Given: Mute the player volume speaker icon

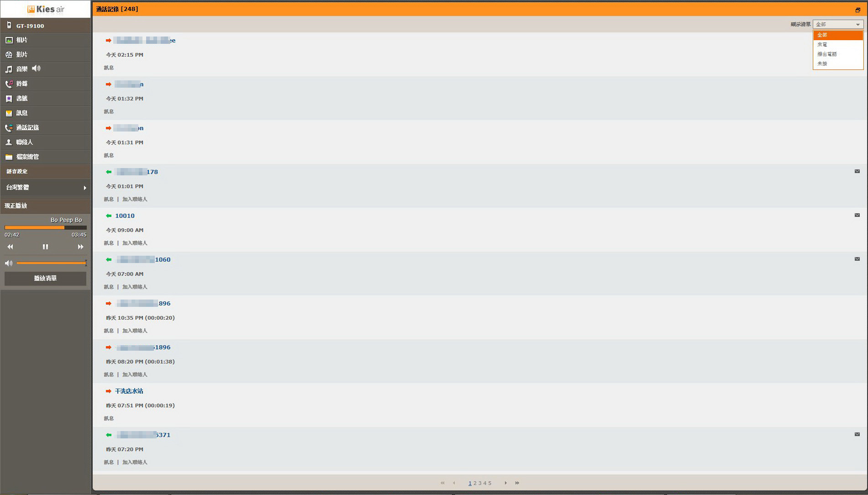Looking at the screenshot, I should click(9, 263).
